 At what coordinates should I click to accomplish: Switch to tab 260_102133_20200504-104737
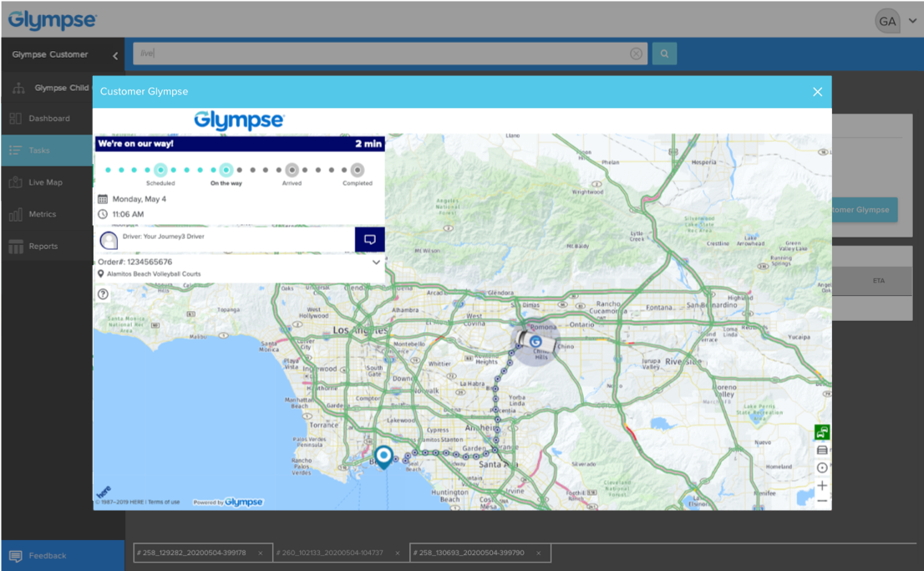point(333,553)
